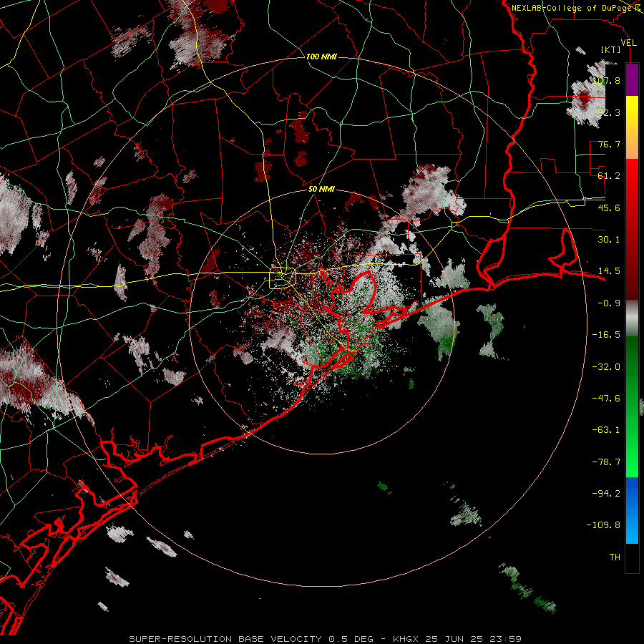Image resolution: width=644 pixels, height=644 pixels.
Task: Click the VEL label above the color scale
Action: pyautogui.click(x=628, y=43)
